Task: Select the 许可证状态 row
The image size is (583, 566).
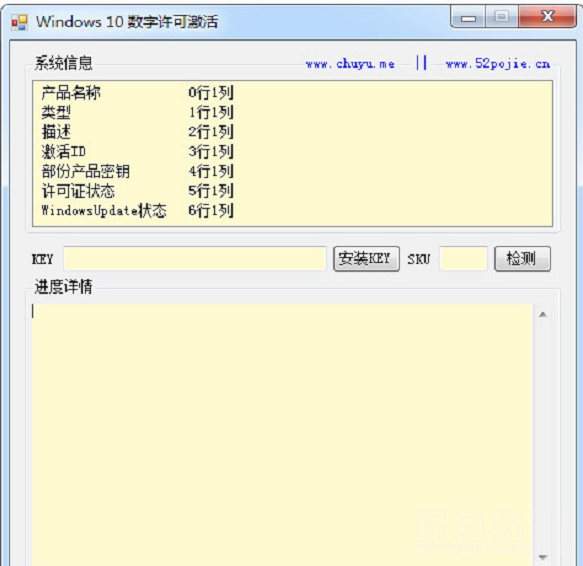Action: pyautogui.click(x=292, y=191)
